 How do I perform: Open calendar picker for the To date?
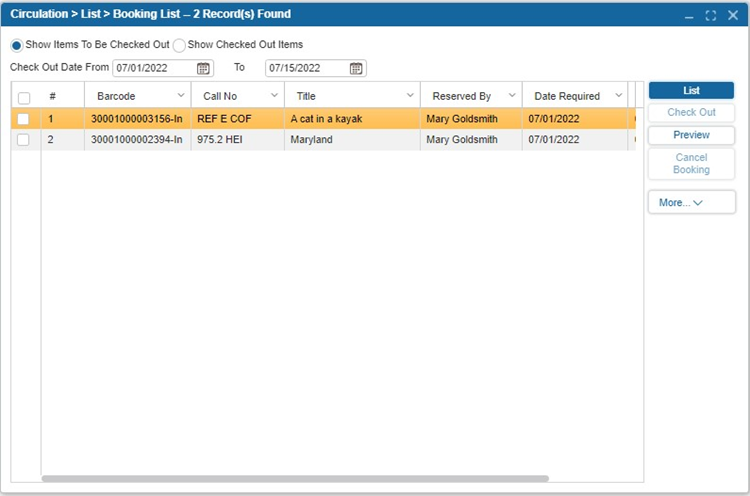coord(355,68)
